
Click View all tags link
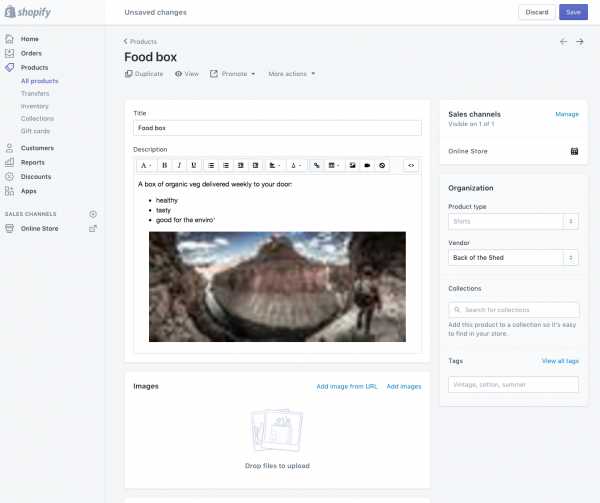tap(560, 361)
